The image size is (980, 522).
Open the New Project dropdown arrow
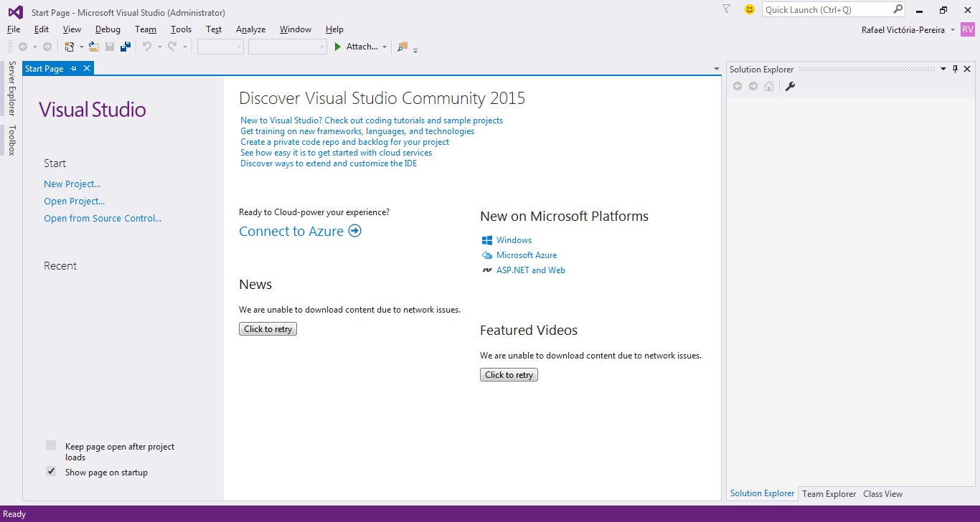[x=81, y=47]
